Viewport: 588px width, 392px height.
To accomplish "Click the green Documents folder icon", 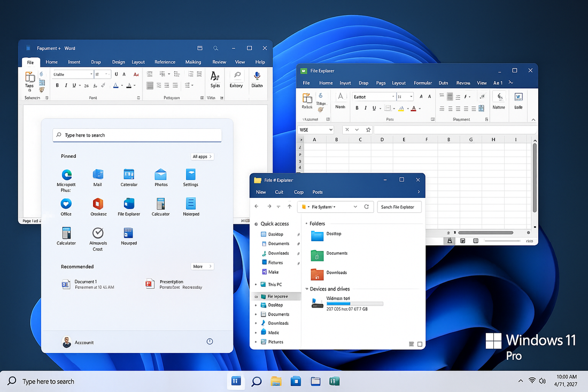I will click(317, 256).
